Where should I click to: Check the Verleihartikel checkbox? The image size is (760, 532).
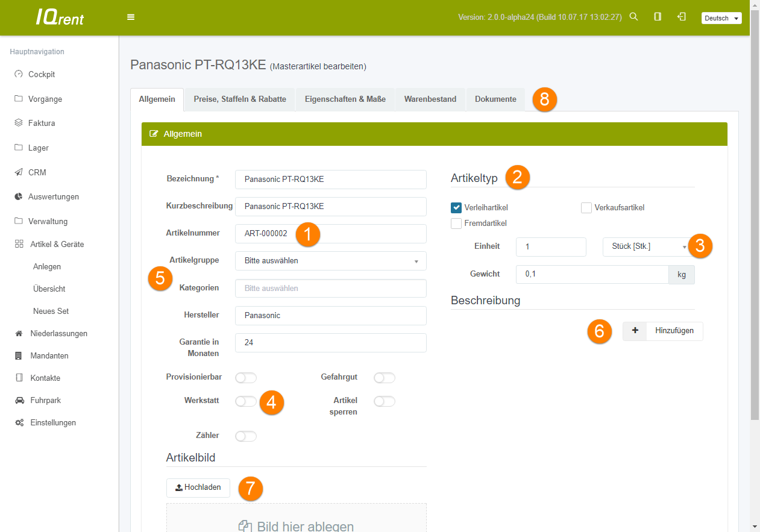coord(456,208)
